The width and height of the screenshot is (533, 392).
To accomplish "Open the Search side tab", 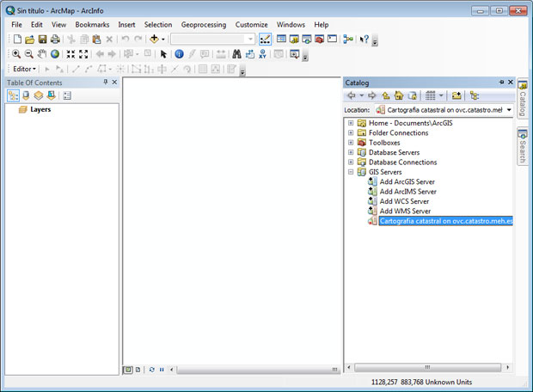I will click(x=523, y=146).
